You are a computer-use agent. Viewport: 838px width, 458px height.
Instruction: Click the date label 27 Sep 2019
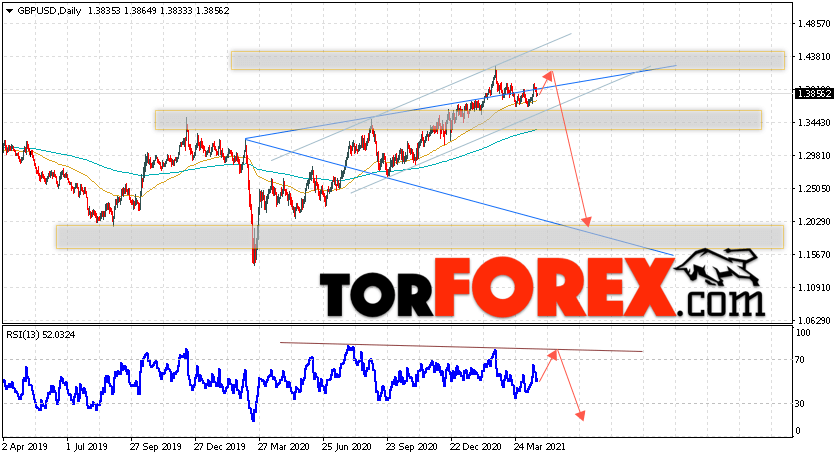pos(156,446)
